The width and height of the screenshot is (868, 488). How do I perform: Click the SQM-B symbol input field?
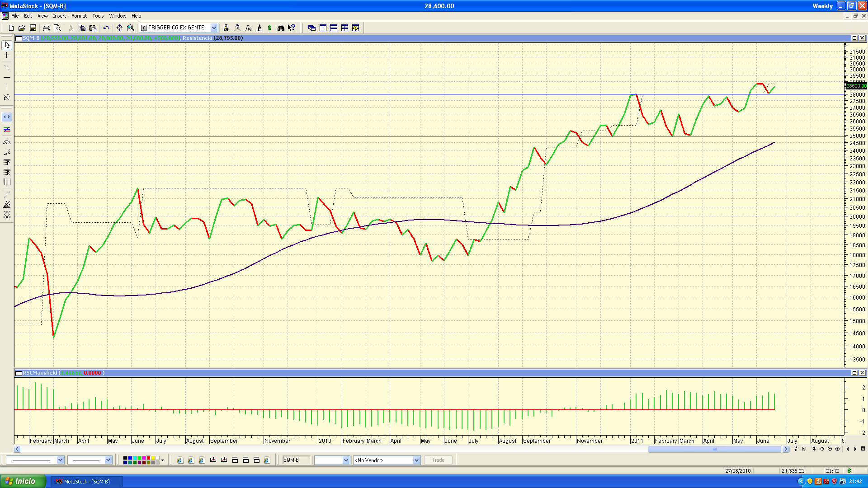(x=296, y=460)
